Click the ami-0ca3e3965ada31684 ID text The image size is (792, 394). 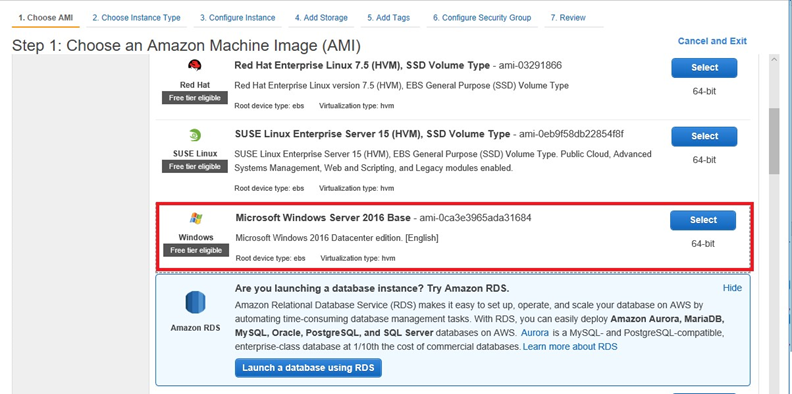pos(475,218)
